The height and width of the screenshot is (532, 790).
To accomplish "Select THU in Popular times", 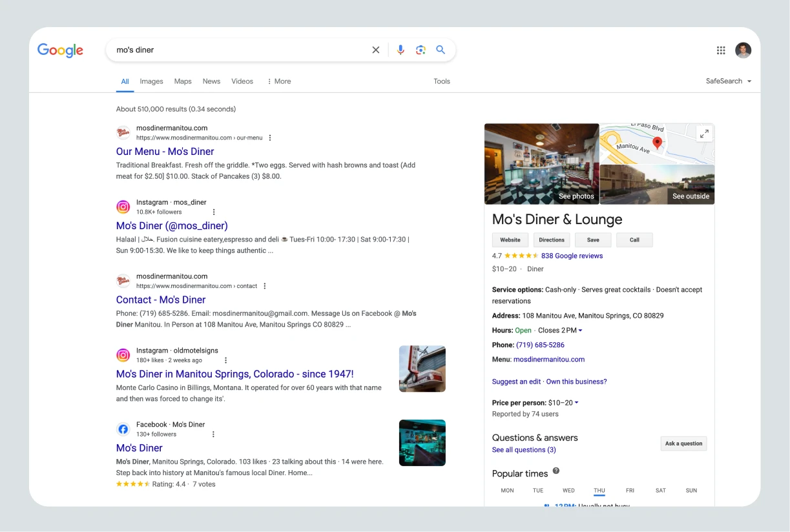I will pos(599,491).
